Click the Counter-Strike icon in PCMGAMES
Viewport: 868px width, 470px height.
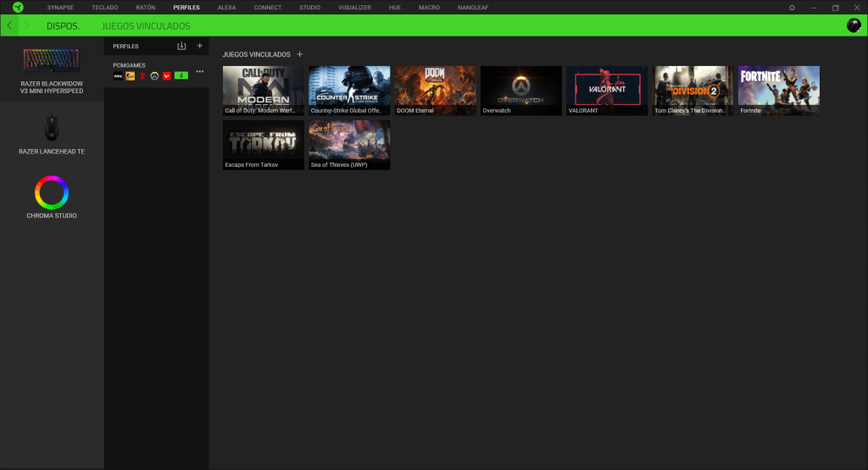[130, 76]
